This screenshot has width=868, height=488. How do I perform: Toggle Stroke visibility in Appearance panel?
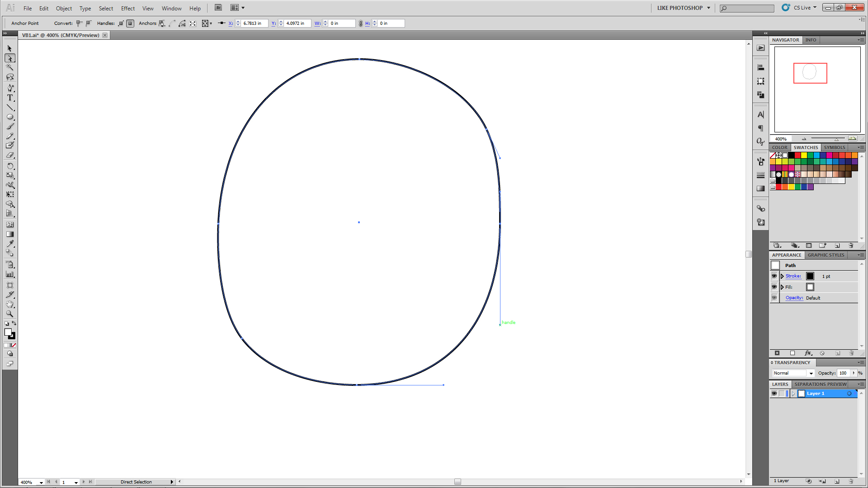tap(774, 276)
